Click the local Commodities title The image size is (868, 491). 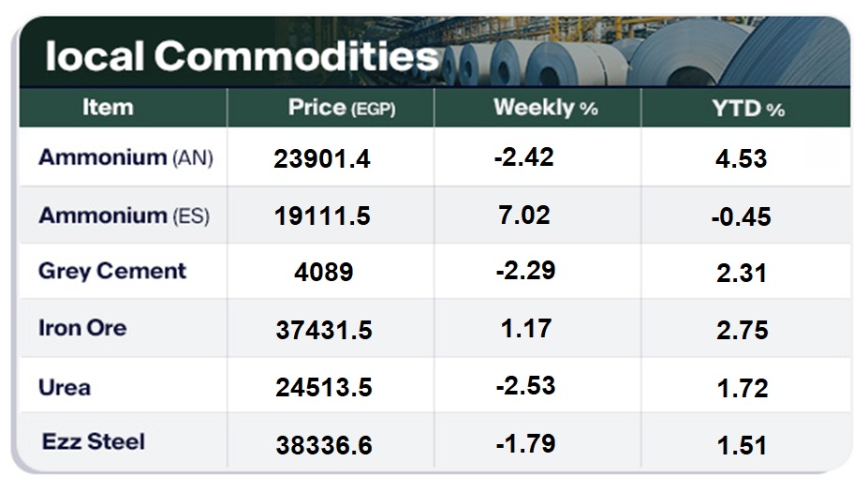pos(242,56)
